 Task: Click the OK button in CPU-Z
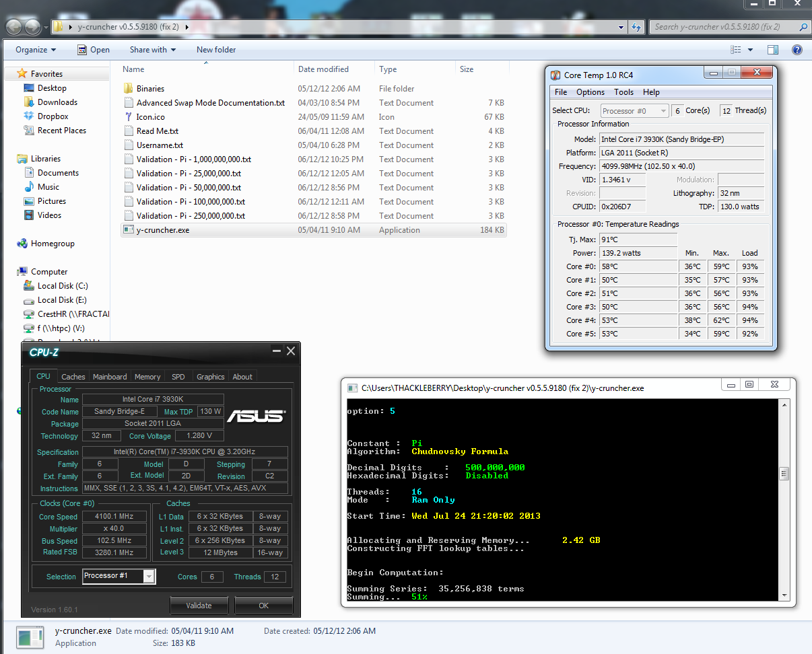263,606
